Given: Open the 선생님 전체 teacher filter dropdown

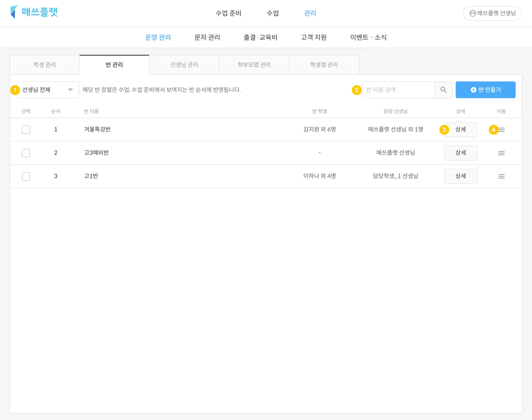Looking at the screenshot, I should tap(48, 90).
